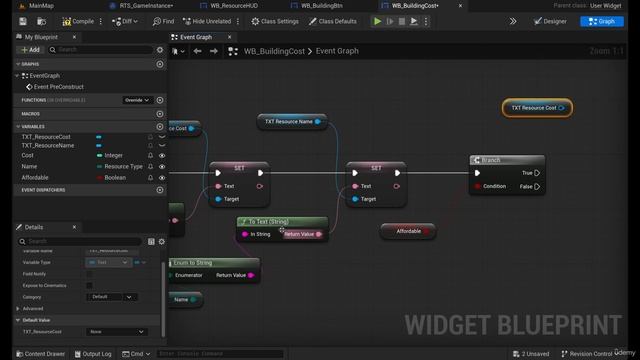Viewport: 640px width, 360px height.
Task: Open Class Settings
Action: (275, 21)
